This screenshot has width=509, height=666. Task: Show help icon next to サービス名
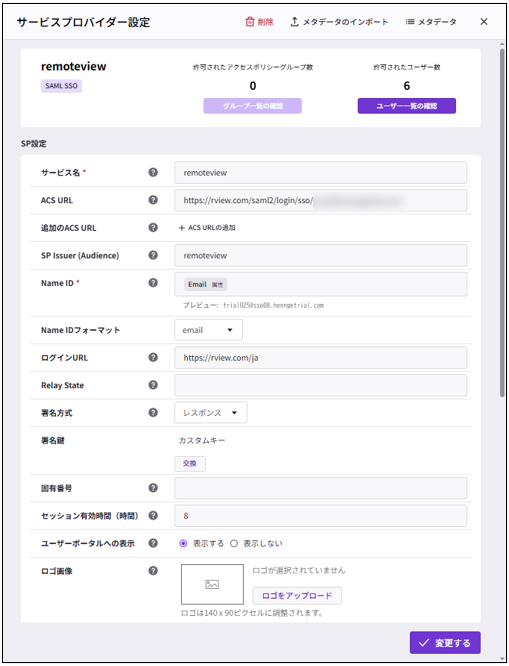153,172
